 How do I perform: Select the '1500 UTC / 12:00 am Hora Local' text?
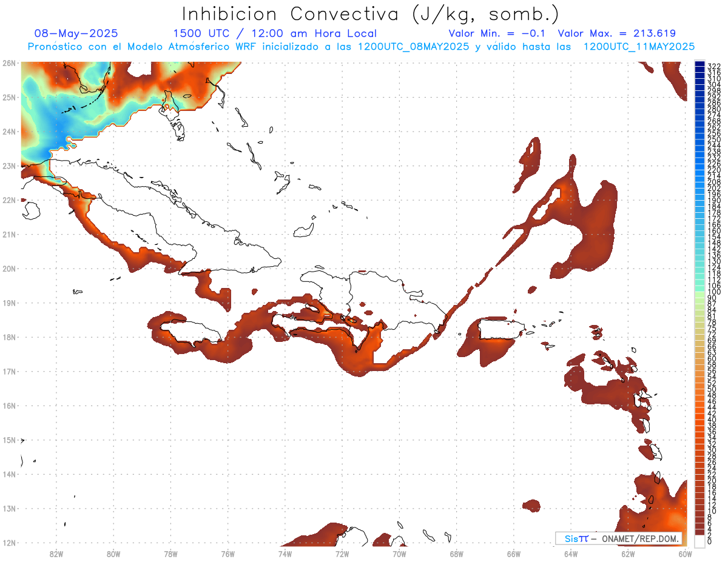pyautogui.click(x=275, y=34)
